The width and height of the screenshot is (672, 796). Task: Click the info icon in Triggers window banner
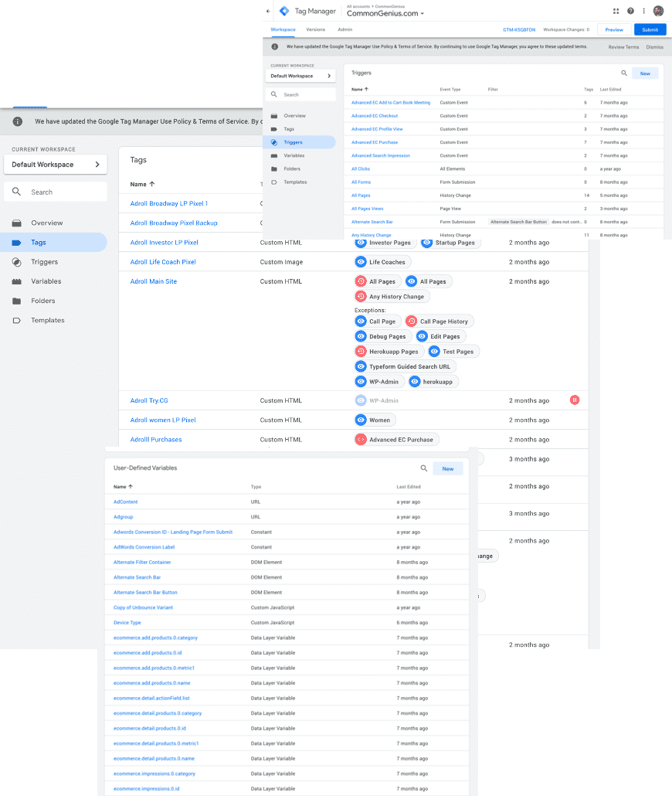coord(274,46)
